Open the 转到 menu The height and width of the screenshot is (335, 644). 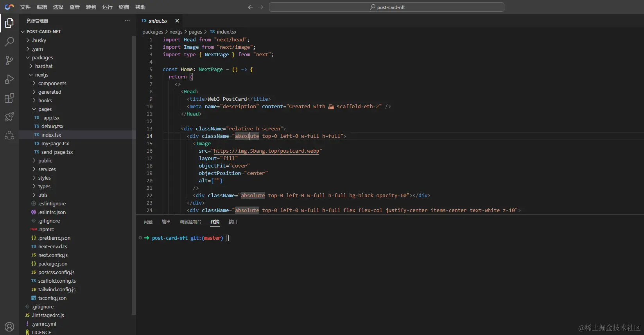pos(91,7)
